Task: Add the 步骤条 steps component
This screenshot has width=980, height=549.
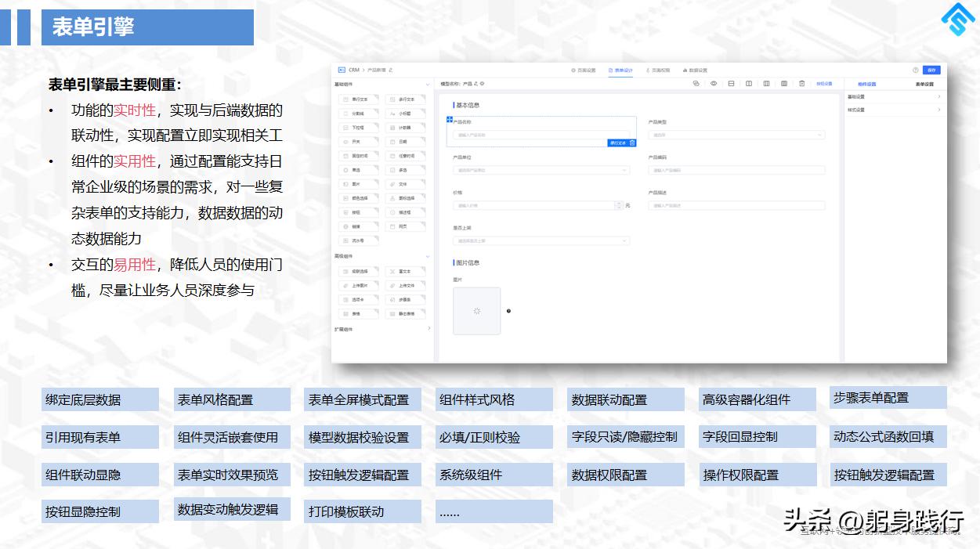Action: (x=406, y=300)
